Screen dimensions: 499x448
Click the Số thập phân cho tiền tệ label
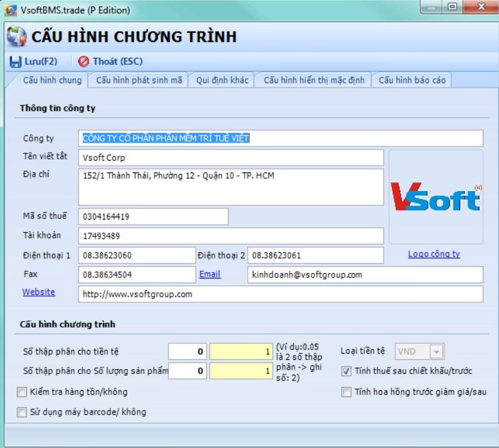[x=70, y=351]
